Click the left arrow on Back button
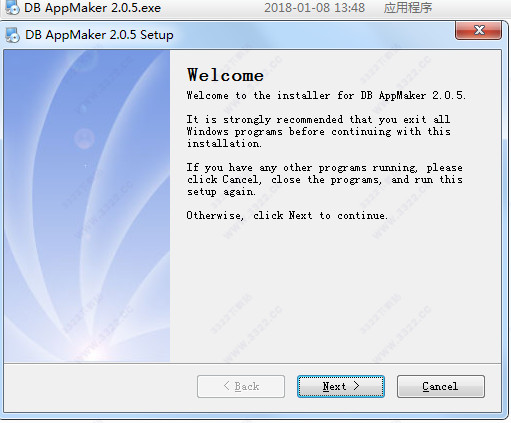The height and width of the screenshot is (423, 511). 227,386
